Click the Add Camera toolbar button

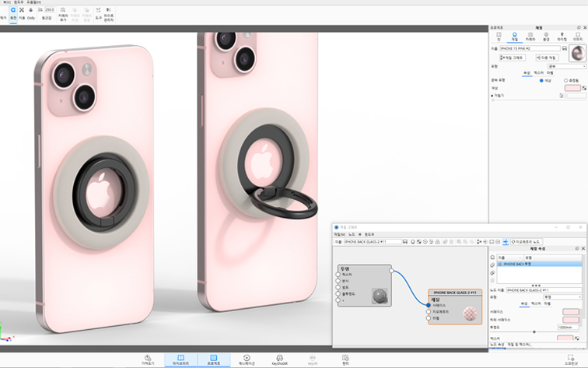point(63,14)
